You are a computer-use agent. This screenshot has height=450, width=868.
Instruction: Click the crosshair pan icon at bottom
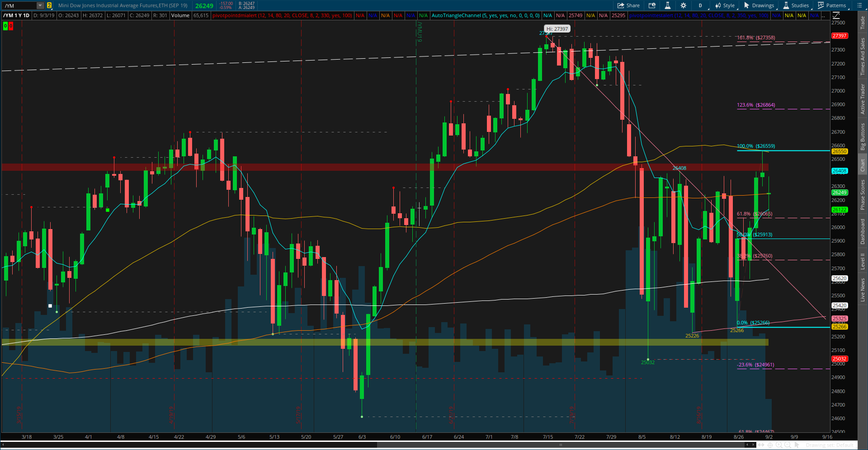click(770, 445)
